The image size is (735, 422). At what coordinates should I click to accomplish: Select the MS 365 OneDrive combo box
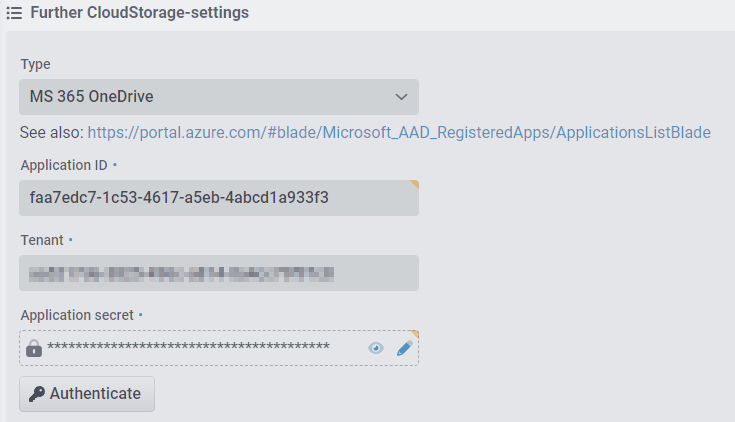click(x=219, y=97)
